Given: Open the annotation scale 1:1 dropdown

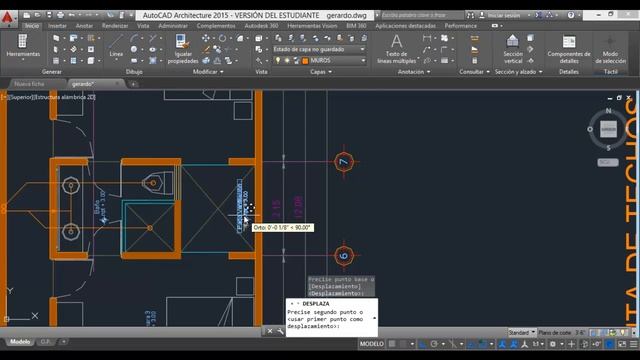Looking at the screenshot, I should click(x=538, y=344).
